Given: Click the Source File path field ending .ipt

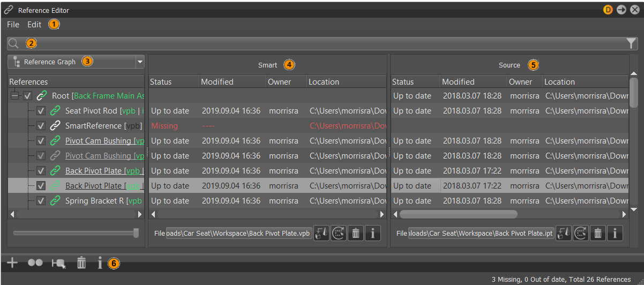Looking at the screenshot, I should click(x=481, y=234).
